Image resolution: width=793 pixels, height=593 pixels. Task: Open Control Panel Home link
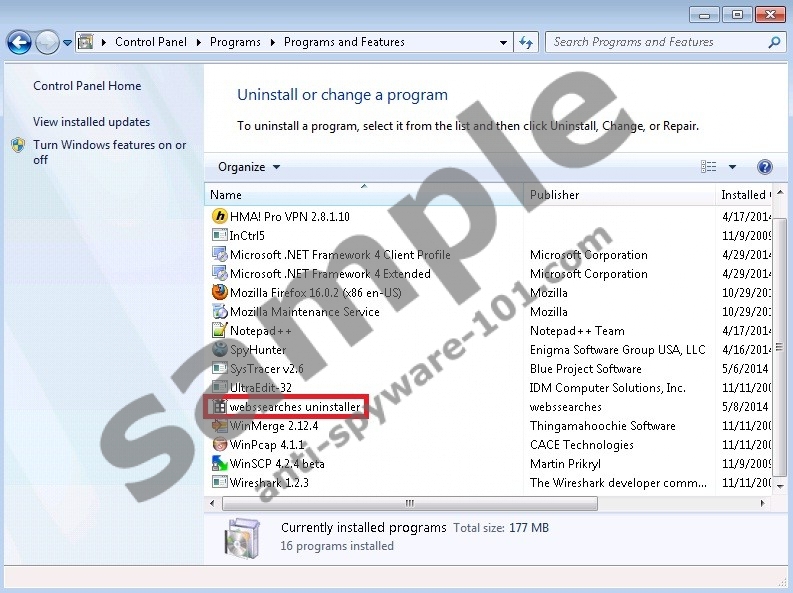point(87,86)
